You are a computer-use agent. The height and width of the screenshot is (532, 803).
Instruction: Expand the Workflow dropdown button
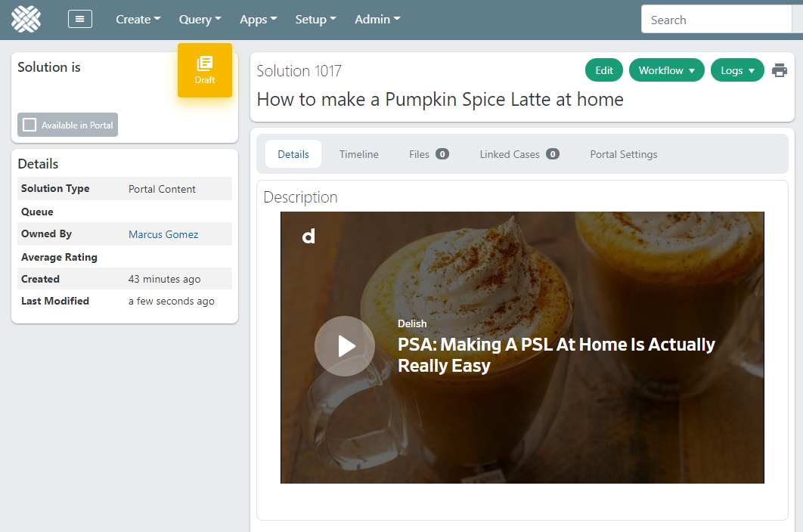(x=666, y=70)
